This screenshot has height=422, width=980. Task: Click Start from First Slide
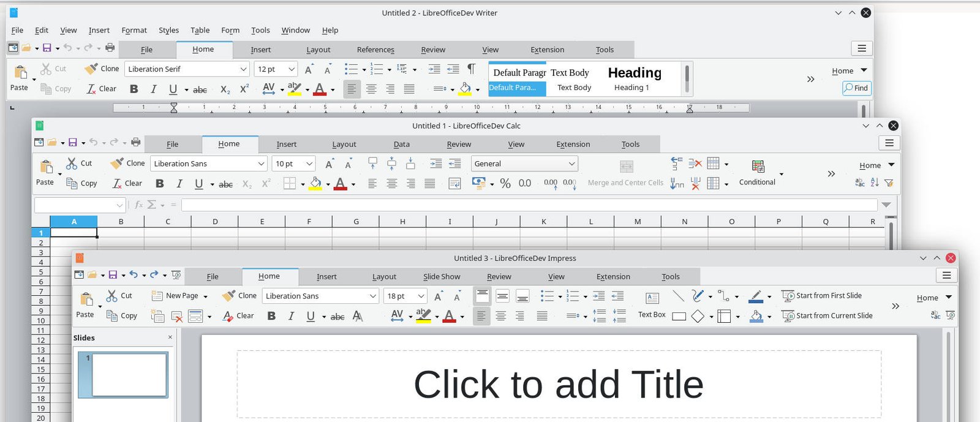822,295
